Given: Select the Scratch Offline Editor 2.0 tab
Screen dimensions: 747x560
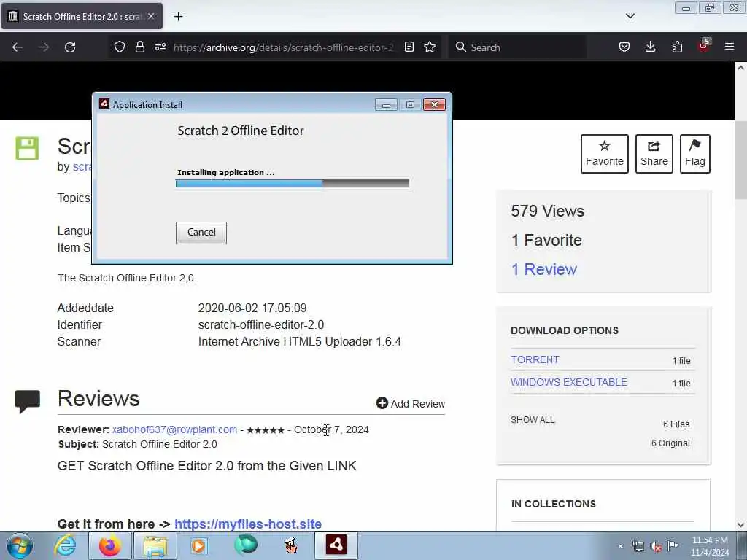Looking at the screenshot, I should tap(82, 16).
